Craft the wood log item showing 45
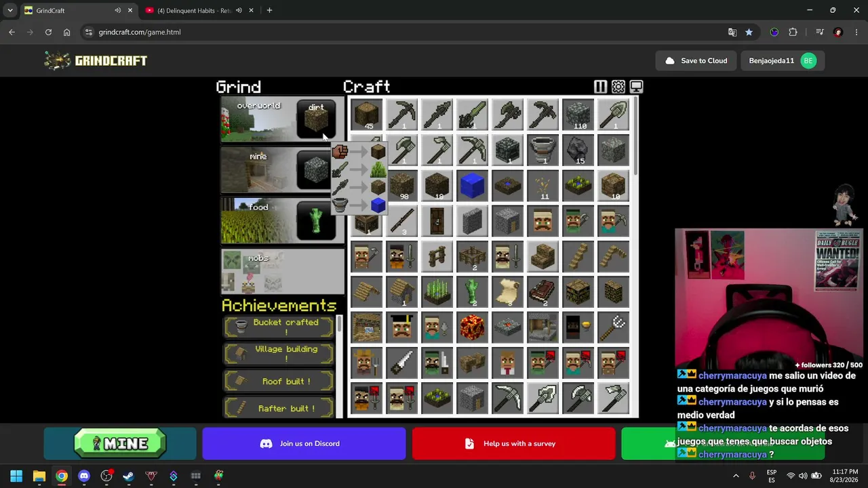868x488 pixels. pyautogui.click(x=367, y=115)
